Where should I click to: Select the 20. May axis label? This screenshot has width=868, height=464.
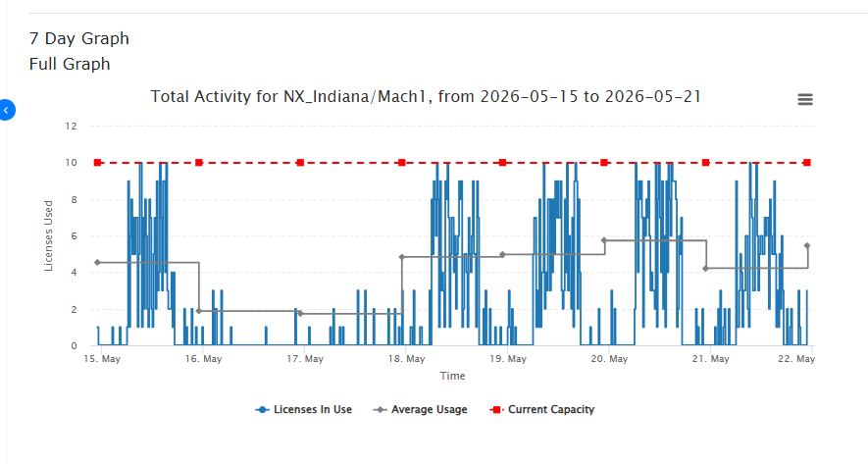(609, 359)
